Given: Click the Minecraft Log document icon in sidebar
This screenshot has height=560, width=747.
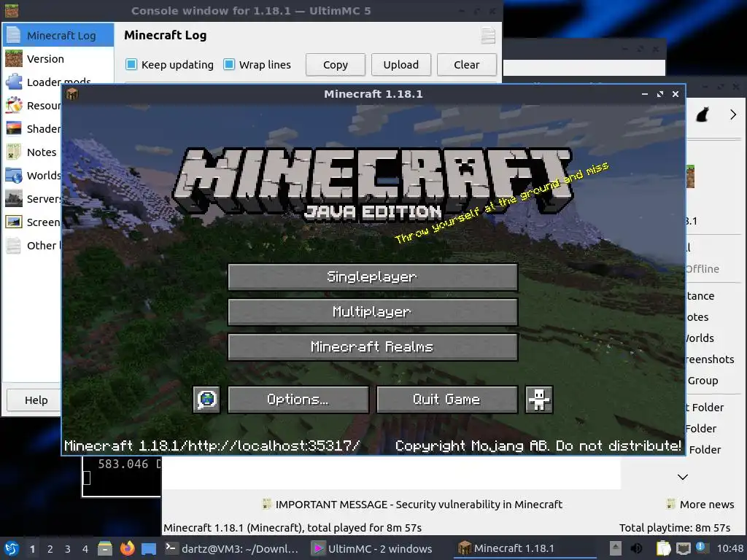Looking at the screenshot, I should pyautogui.click(x=14, y=35).
